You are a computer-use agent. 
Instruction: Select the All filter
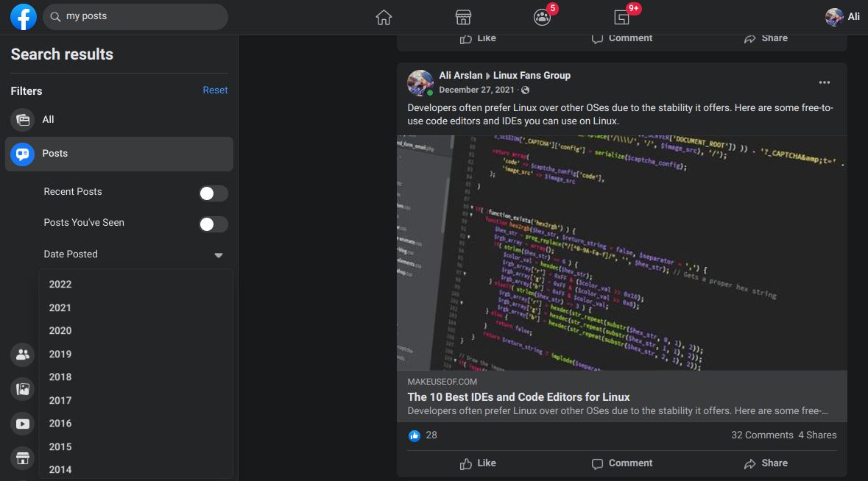[x=48, y=120]
